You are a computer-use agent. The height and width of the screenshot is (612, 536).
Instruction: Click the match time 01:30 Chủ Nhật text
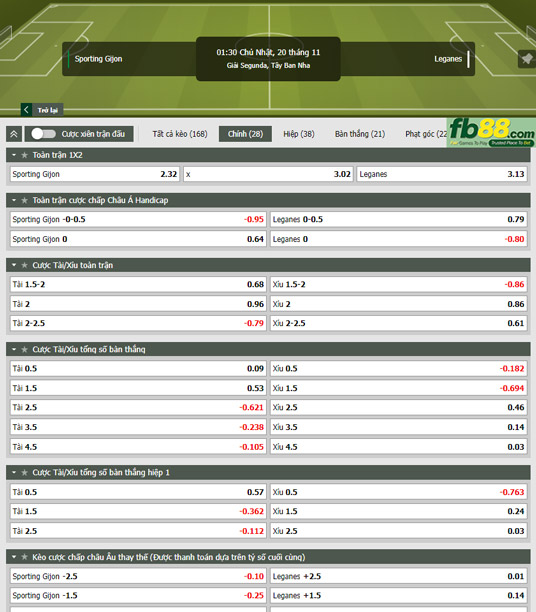click(x=268, y=52)
